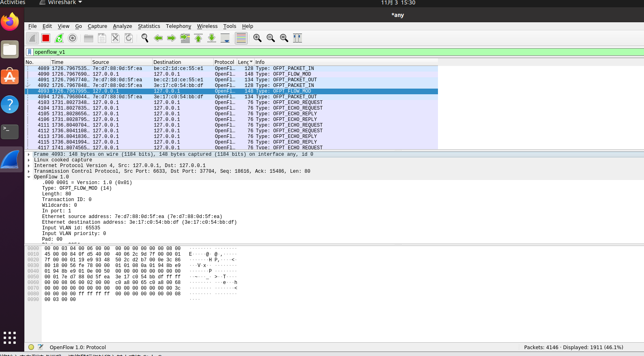Open capture file properties from the status bar

tap(40, 347)
